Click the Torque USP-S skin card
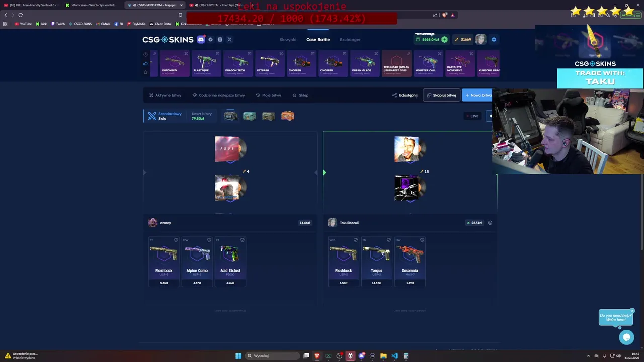Image resolution: width=644 pixels, height=362 pixels. (x=376, y=261)
